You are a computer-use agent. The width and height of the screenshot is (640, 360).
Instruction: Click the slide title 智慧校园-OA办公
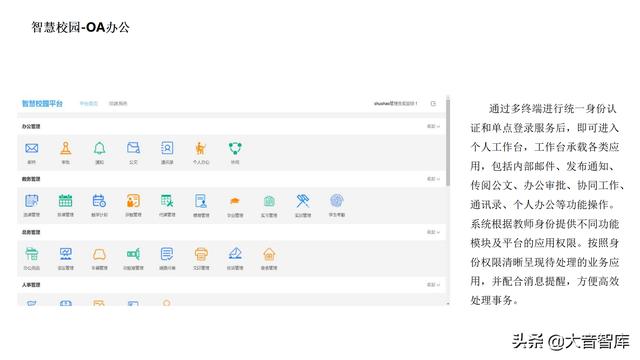pyautogui.click(x=81, y=27)
